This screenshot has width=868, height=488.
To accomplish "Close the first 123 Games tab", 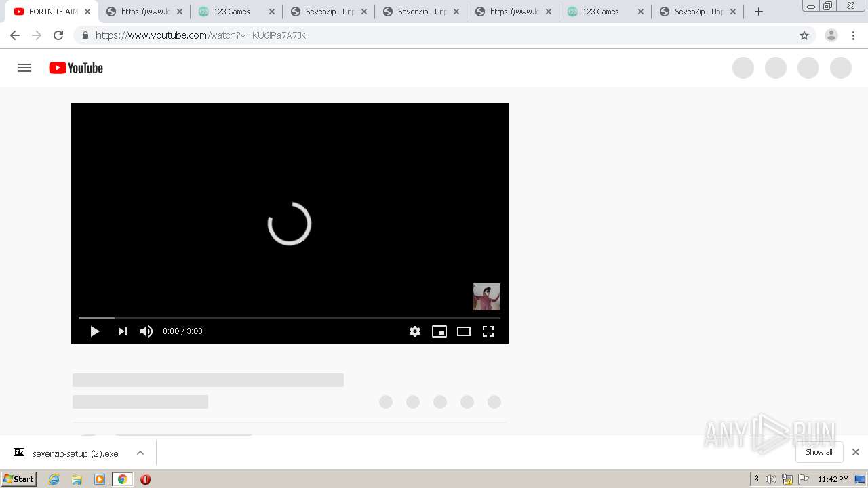I will pos(272,12).
